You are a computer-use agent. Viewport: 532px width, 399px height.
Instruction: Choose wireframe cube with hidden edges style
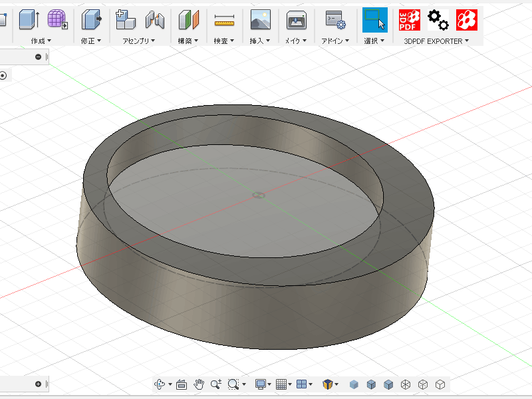point(423,384)
